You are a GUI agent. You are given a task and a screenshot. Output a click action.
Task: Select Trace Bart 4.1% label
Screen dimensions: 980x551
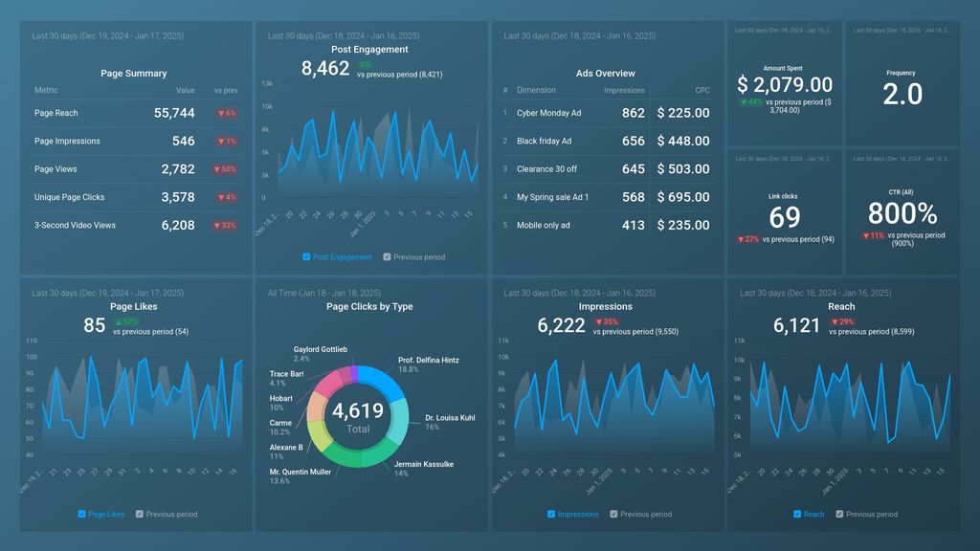tap(287, 379)
